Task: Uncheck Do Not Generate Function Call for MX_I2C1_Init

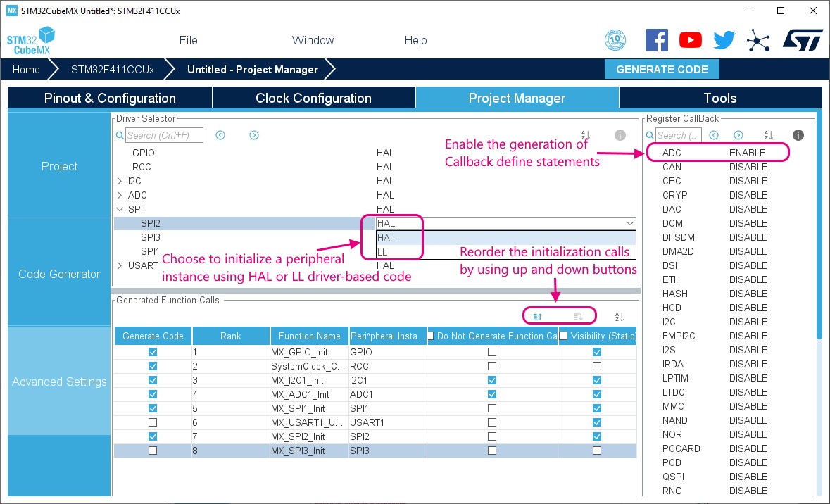Action: tap(492, 380)
